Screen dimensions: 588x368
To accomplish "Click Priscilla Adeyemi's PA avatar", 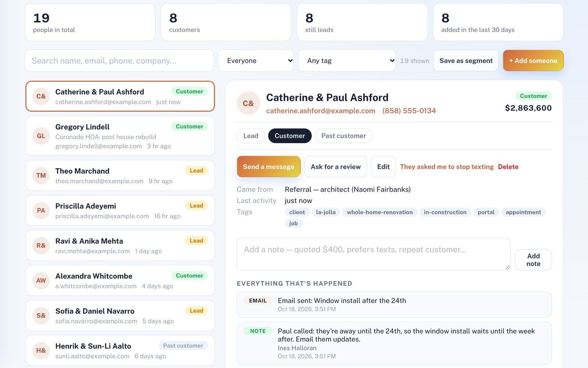I will (x=41, y=210).
